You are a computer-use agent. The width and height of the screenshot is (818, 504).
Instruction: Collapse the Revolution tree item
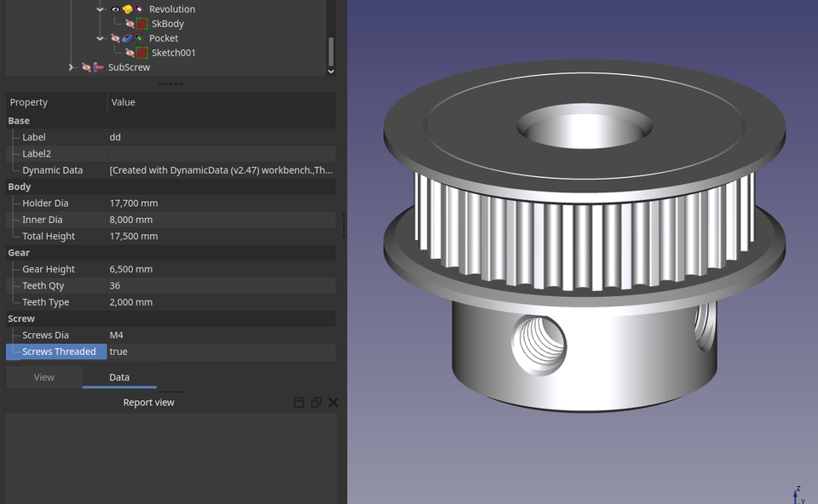(100, 9)
